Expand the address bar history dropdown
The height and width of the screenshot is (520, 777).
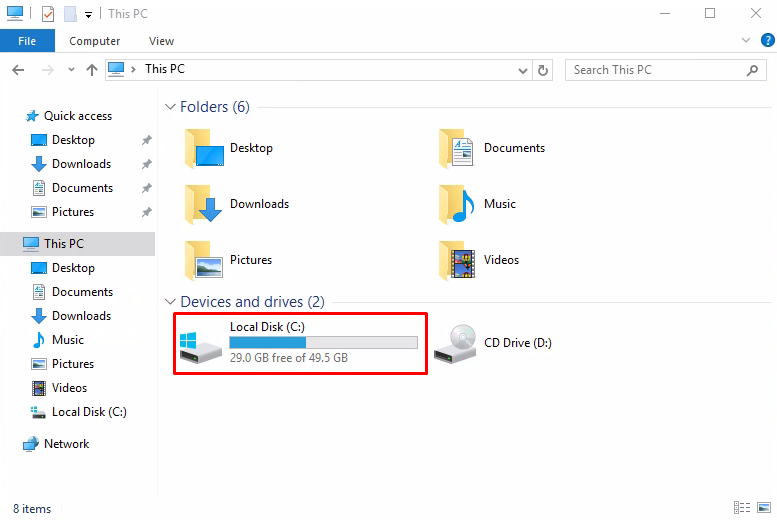pos(522,70)
